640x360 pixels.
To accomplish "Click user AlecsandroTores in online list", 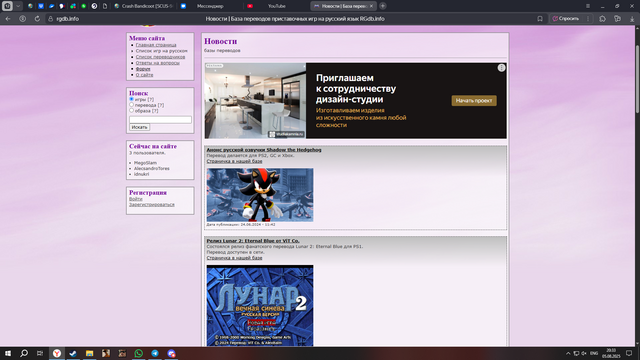I will click(x=151, y=169).
